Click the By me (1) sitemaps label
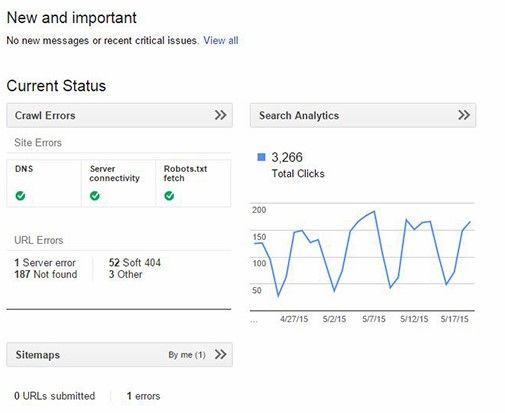The image size is (505, 413). pyautogui.click(x=187, y=355)
